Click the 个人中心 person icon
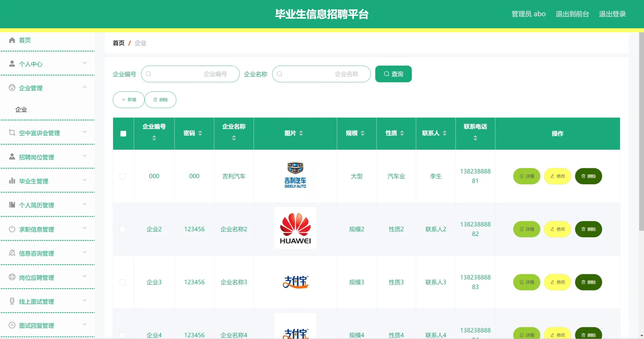Image resolution: width=644 pixels, height=339 pixels. (12, 64)
